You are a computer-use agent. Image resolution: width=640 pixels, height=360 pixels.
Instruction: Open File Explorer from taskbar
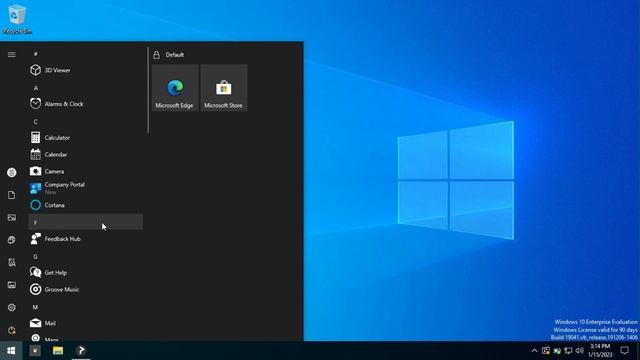(x=58, y=351)
